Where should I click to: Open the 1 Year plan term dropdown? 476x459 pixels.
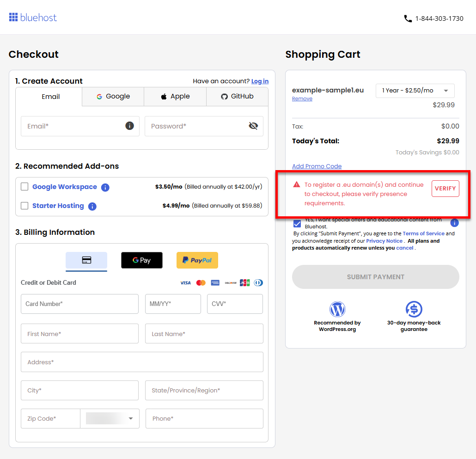pyautogui.click(x=415, y=91)
